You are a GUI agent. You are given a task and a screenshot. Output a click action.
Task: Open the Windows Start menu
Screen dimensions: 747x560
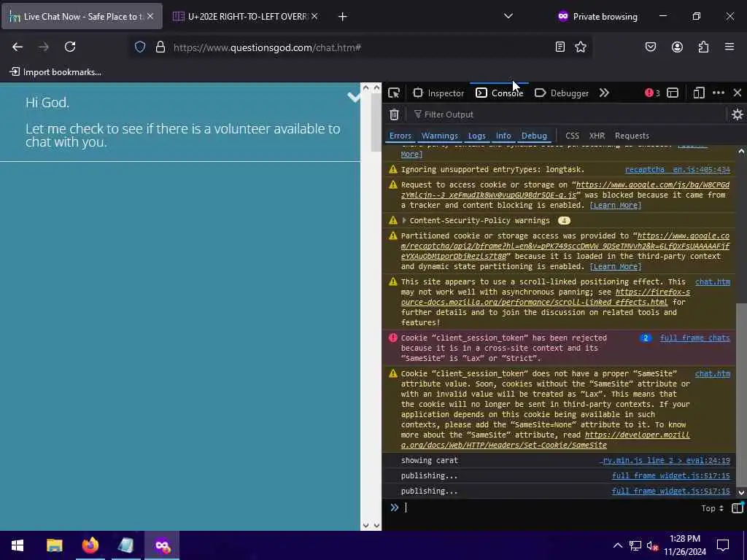(18, 545)
